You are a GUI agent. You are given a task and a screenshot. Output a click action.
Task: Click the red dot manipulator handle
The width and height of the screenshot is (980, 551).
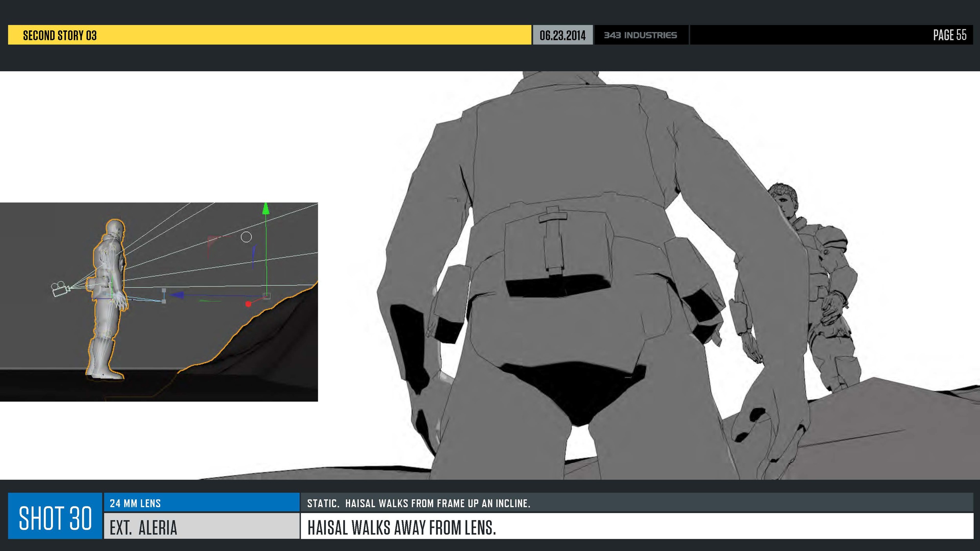pyautogui.click(x=248, y=304)
